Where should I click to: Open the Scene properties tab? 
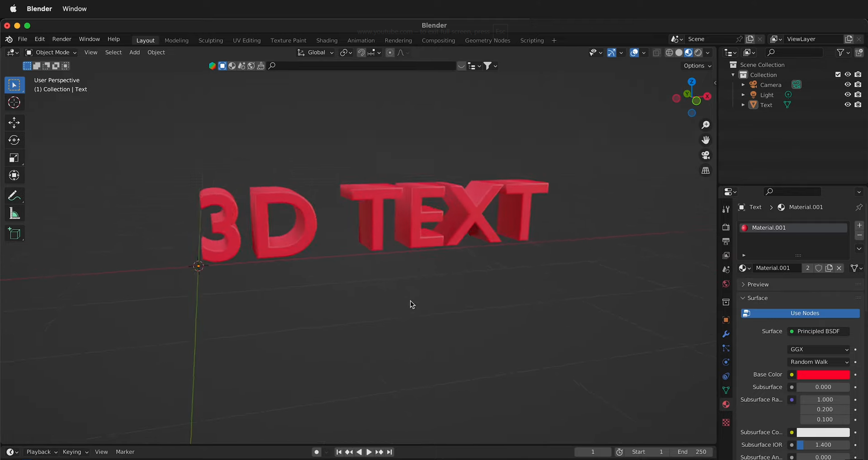tap(726, 270)
